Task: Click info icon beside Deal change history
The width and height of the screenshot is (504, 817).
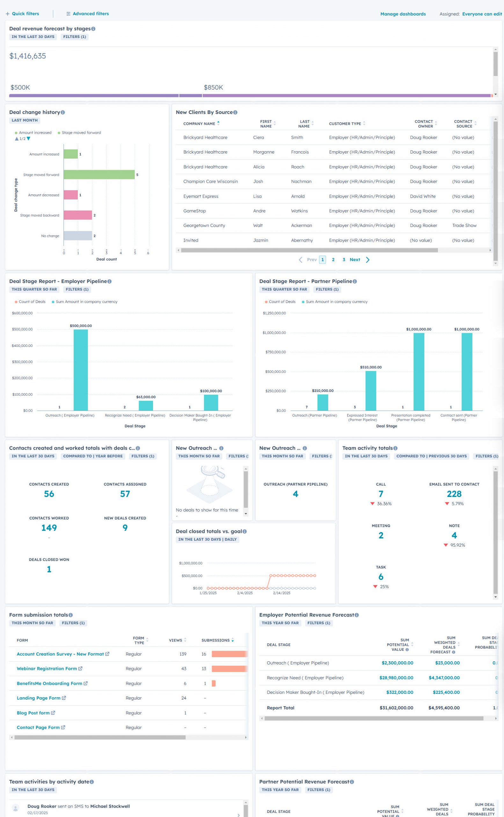Action: coord(63,112)
